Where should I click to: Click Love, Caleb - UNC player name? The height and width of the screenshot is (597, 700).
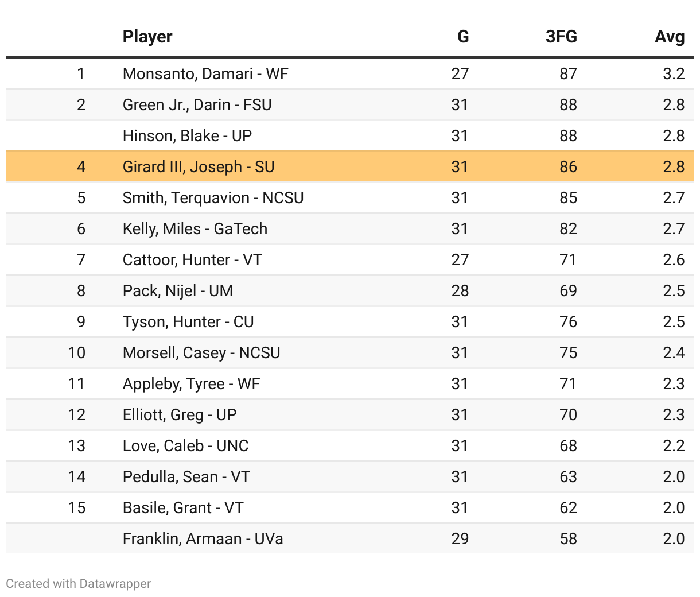click(185, 446)
